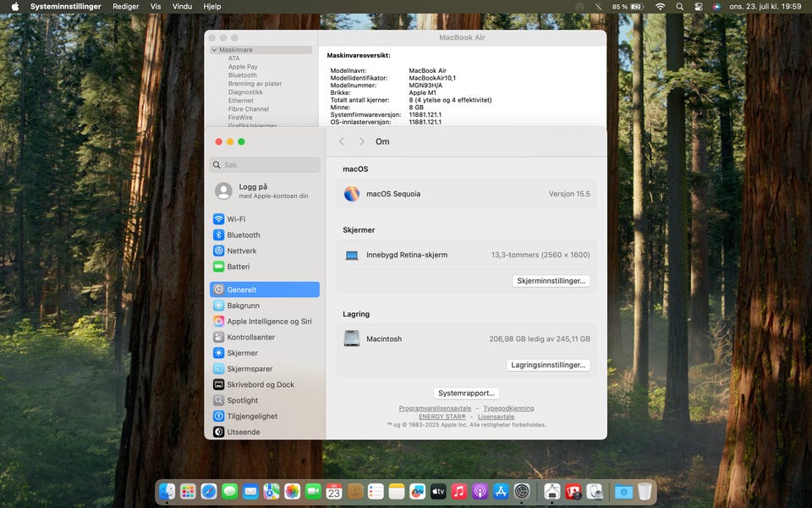The width and height of the screenshot is (812, 508).
Task: Open Mail from the Dock
Action: coord(250,491)
